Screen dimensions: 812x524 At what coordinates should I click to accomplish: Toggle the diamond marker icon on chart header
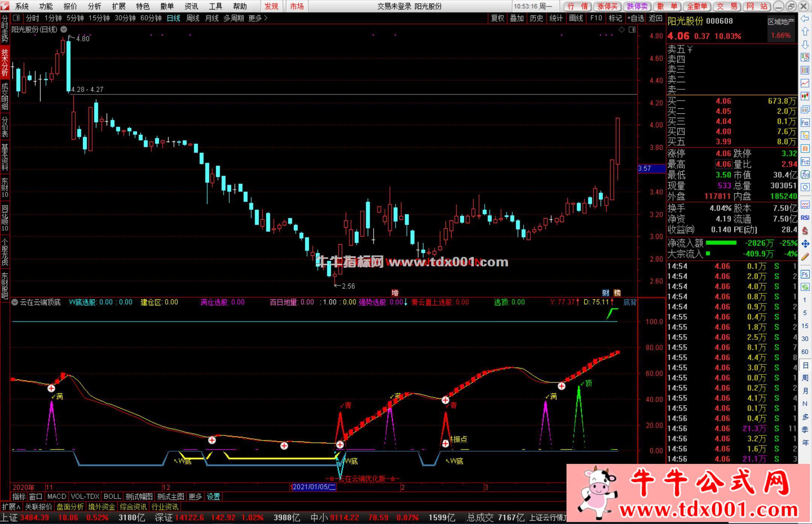click(622, 30)
